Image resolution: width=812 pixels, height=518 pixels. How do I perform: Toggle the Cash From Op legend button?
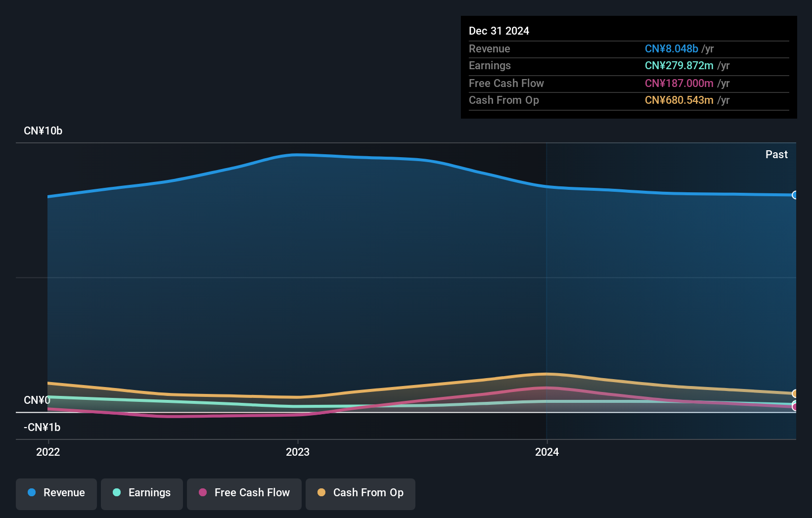point(361,494)
